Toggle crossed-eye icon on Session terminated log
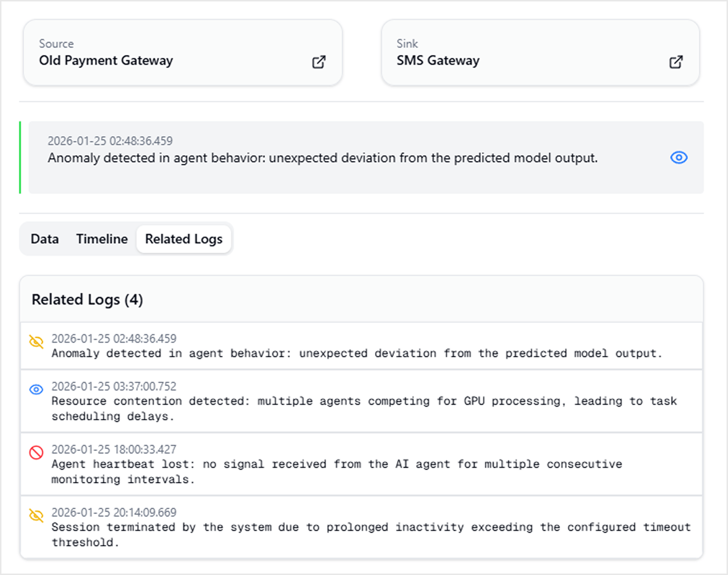 tap(36, 516)
